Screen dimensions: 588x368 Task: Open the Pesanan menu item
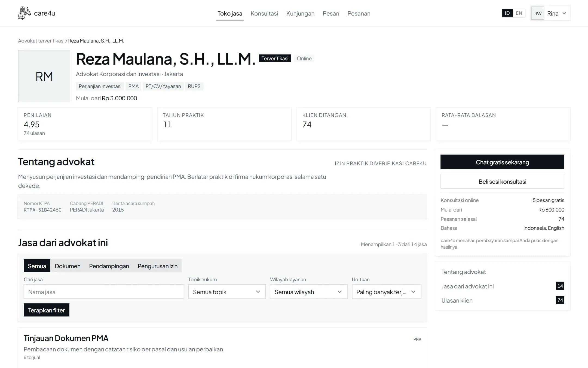pos(359,13)
